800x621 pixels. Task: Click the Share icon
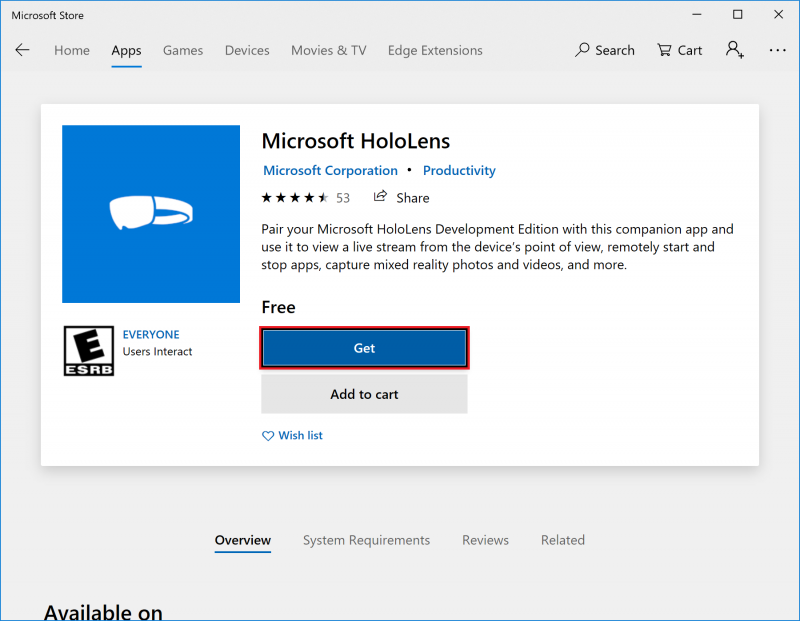pos(380,196)
